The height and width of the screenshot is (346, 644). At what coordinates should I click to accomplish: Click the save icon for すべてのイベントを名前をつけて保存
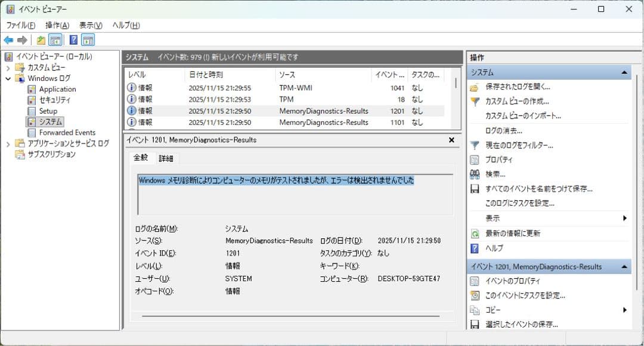pos(474,189)
